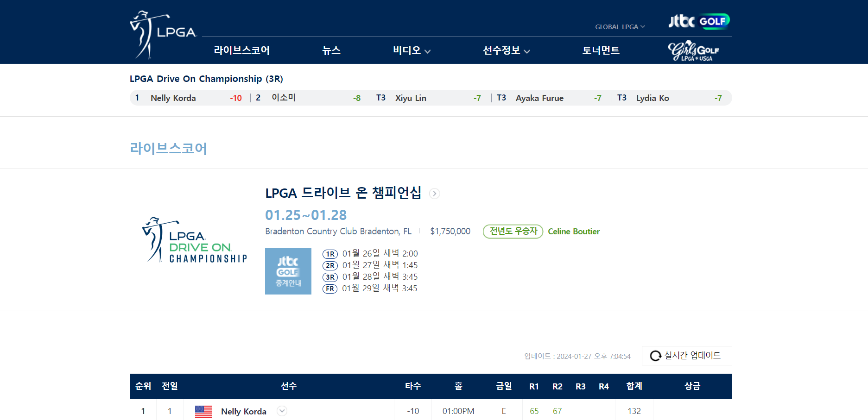Click the 1R round badge
The image size is (868, 420).
tap(330, 254)
